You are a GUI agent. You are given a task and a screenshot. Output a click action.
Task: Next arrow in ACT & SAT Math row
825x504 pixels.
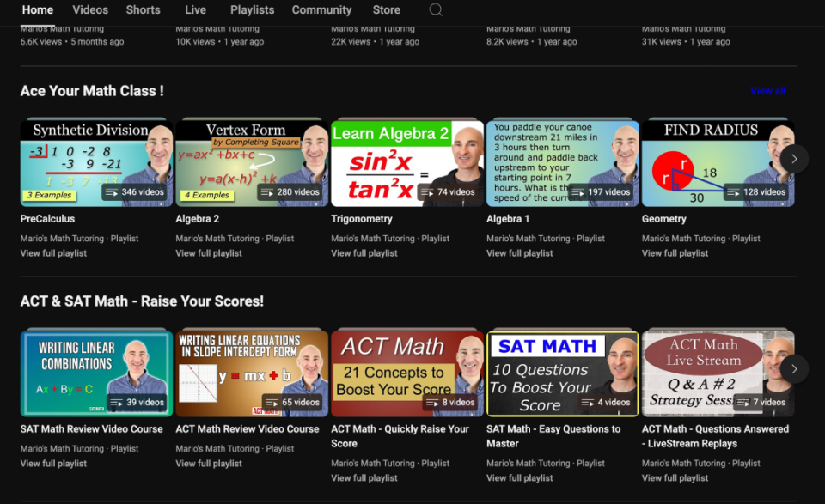click(794, 369)
